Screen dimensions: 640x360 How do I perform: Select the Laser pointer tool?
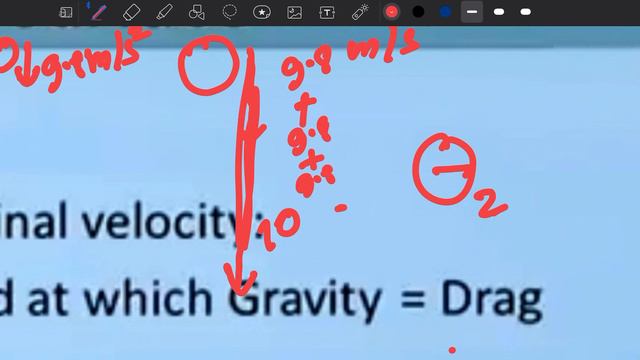[360, 12]
